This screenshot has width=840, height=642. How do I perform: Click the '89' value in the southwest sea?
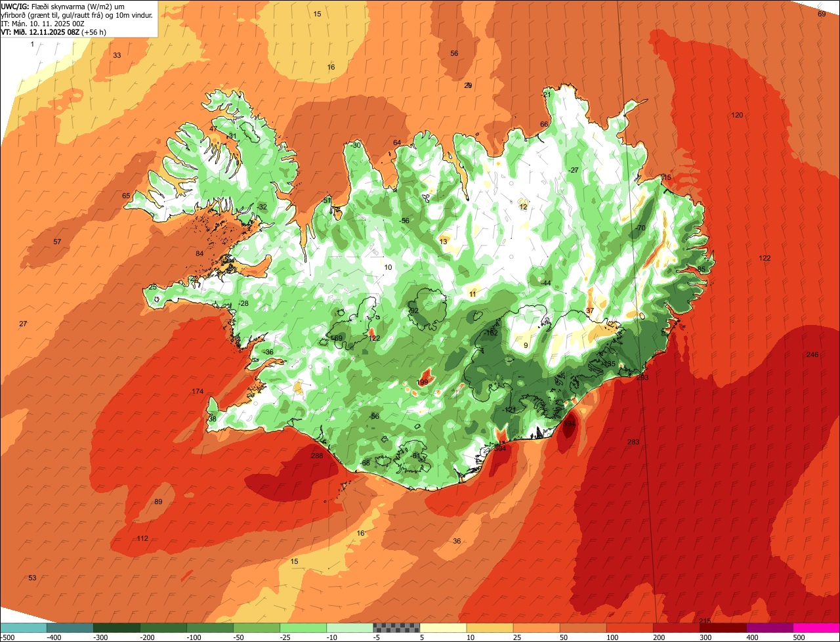point(158,502)
